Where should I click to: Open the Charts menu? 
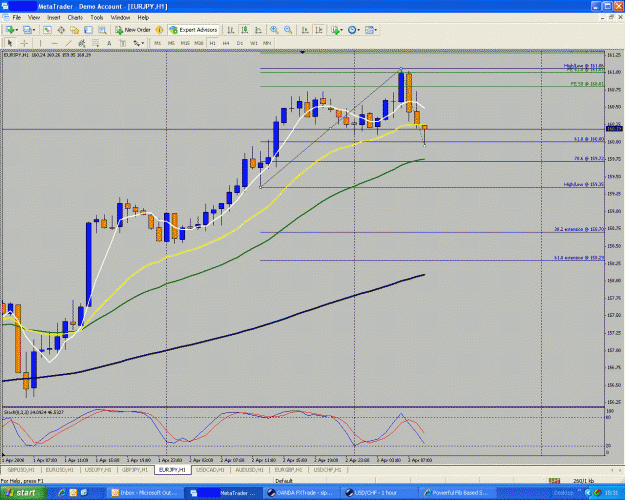pos(75,18)
